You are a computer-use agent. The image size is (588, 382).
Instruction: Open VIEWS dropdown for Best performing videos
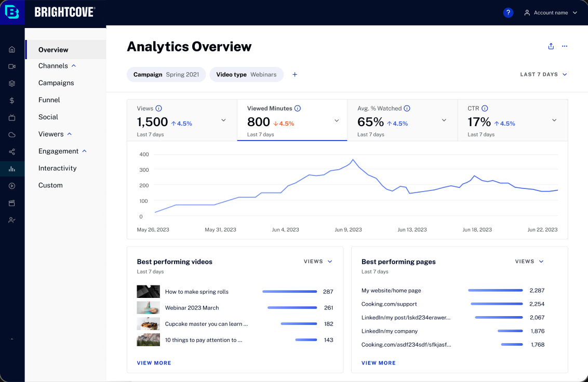click(x=318, y=261)
